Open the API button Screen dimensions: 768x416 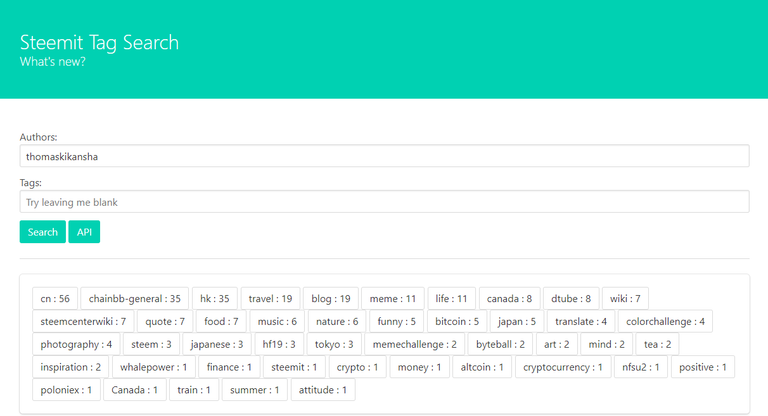[x=84, y=232]
